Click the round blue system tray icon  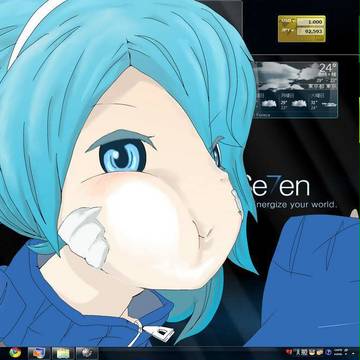328,352
